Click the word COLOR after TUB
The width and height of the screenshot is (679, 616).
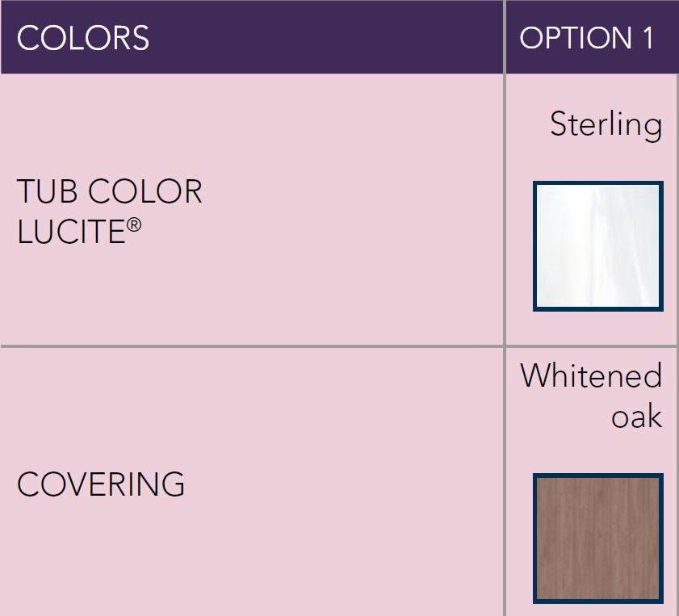[145, 191]
